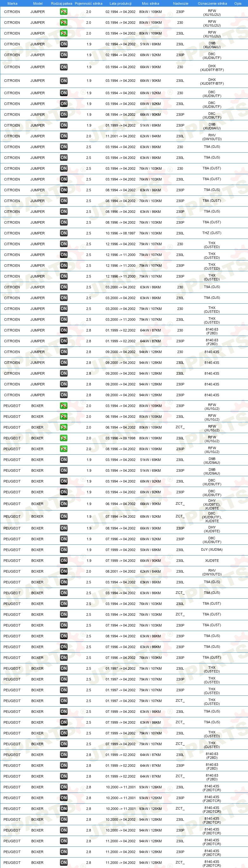Click ON diesel icon in Citroen Jumper RHV (DW10UTD) row
248x868 pixels.
[63, 136]
